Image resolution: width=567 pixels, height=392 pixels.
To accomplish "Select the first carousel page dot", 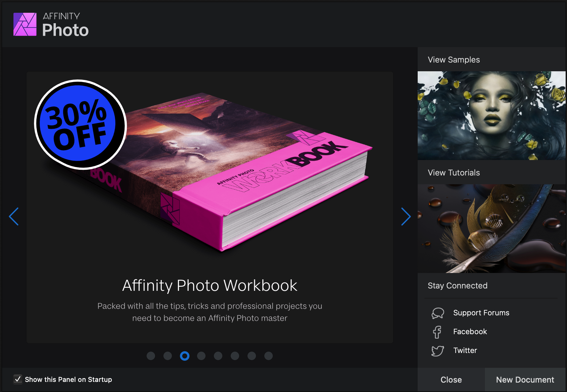I will (x=151, y=356).
